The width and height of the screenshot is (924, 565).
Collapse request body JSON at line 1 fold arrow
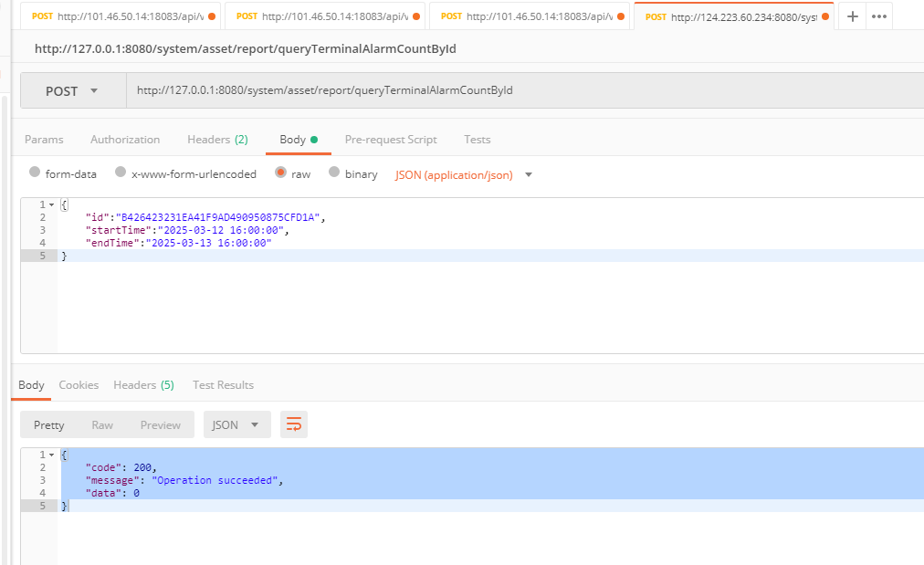51,204
